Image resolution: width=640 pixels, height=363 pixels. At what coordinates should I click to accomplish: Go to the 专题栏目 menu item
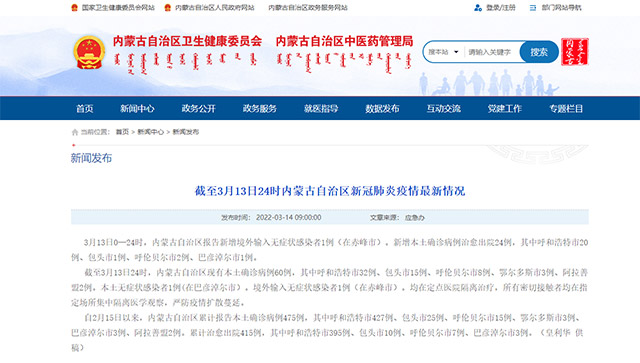[566, 109]
